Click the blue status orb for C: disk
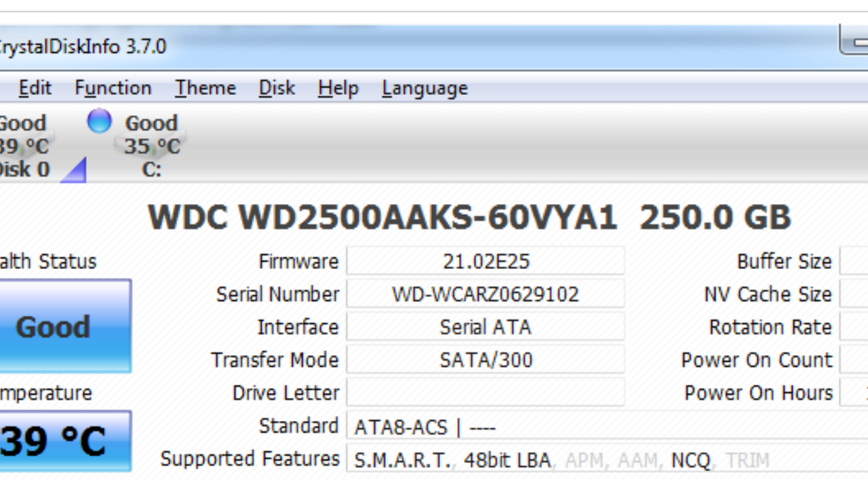Image resolution: width=868 pixels, height=488 pixels. click(99, 122)
